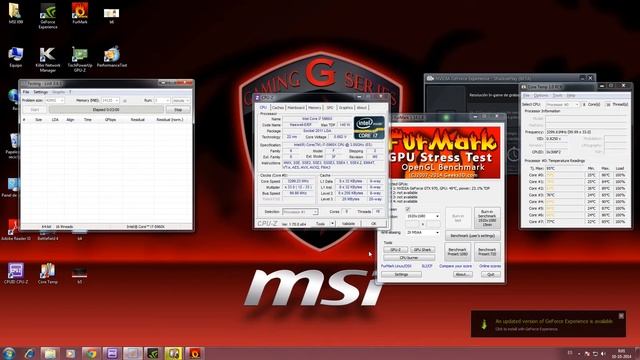Switch to the SPD tab in CPU-Z
Screen dimensions: 640x360
(x=330, y=107)
